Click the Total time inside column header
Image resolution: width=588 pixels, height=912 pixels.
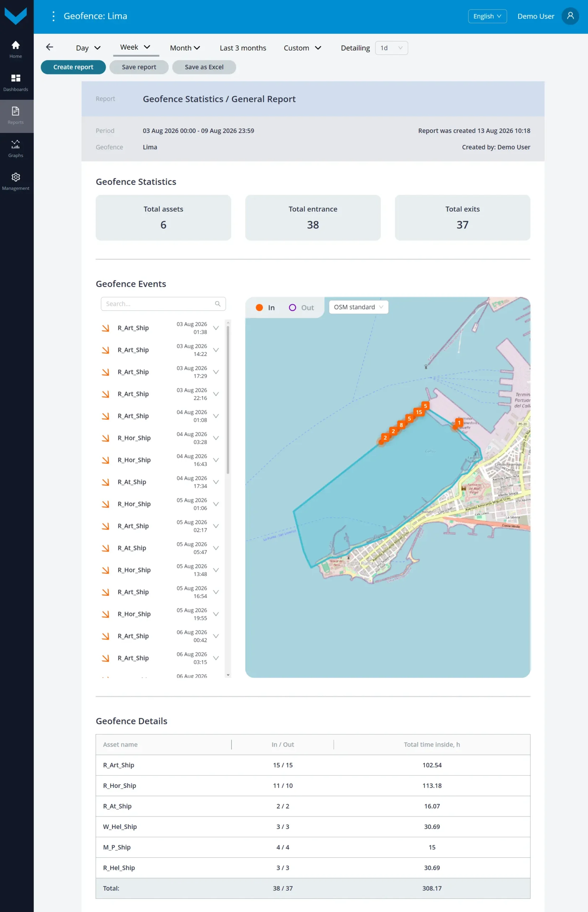(x=432, y=744)
